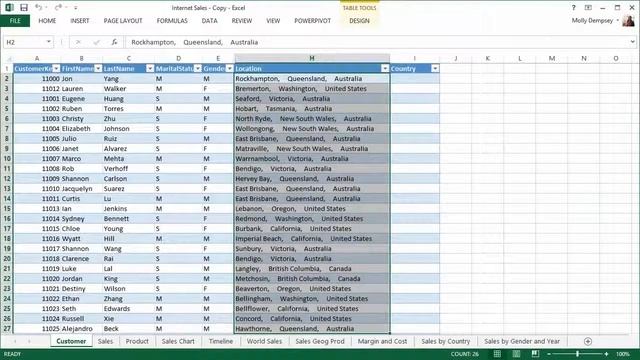Select the Table Tools DESIGN tab
Screen dimensions: 640x360
(359, 20)
